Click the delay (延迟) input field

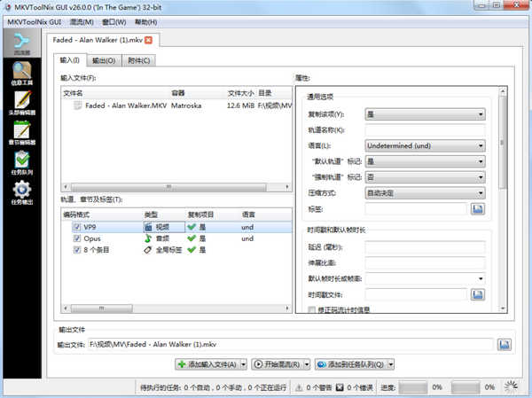pos(425,247)
